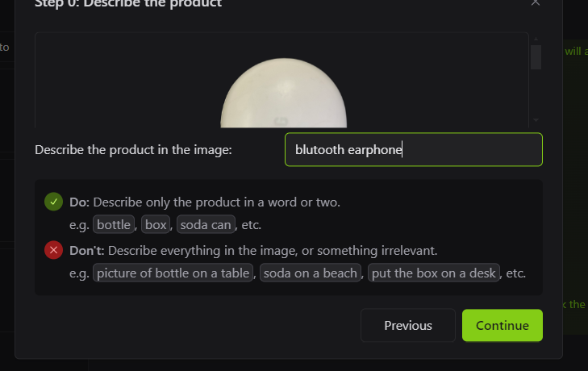This screenshot has height=371, width=588.
Task: Click the 'Describe the product in the image:' label
Action: pos(133,150)
